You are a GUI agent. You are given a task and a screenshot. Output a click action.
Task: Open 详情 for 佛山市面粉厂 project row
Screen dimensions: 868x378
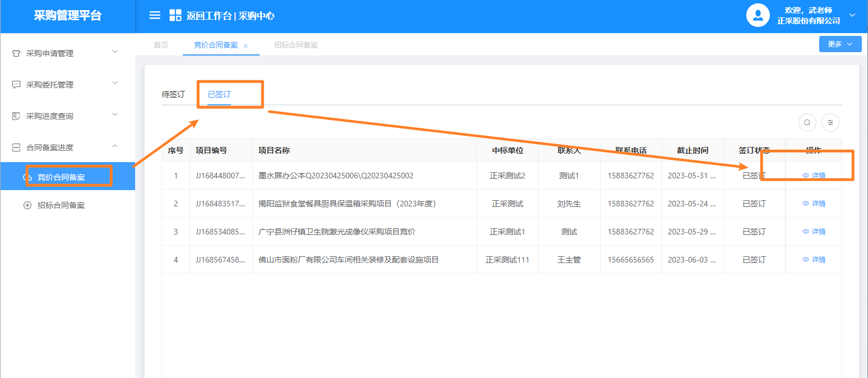coord(814,260)
